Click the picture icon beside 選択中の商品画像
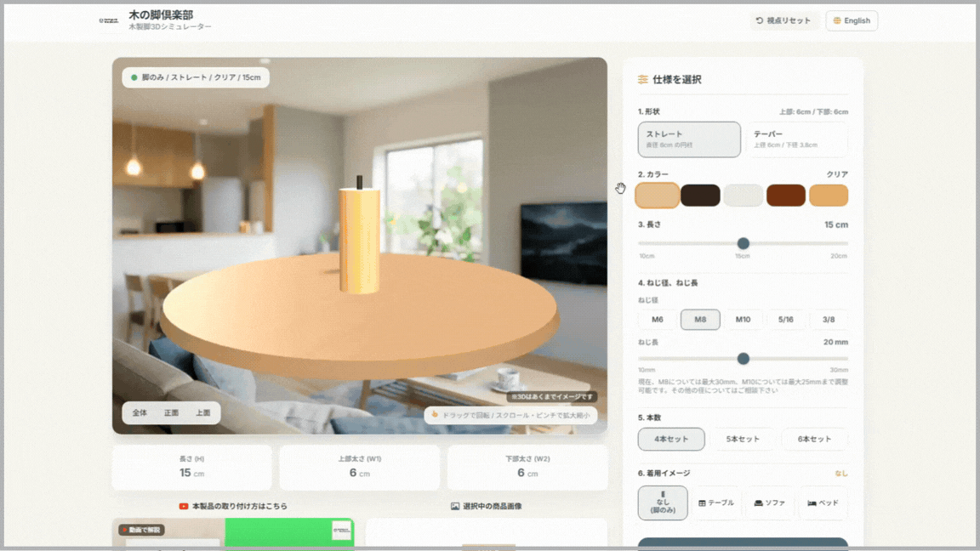Screen dimensions: 980x551 pyautogui.click(x=455, y=506)
